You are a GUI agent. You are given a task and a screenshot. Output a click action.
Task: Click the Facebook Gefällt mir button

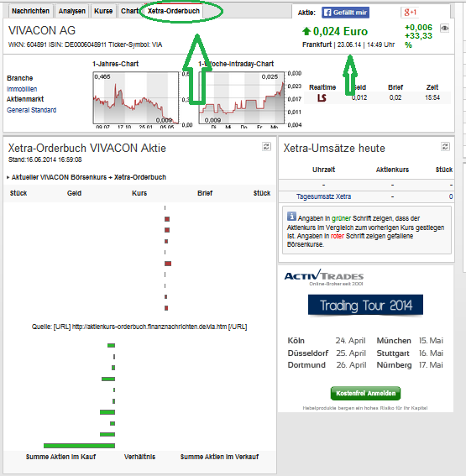coord(345,13)
